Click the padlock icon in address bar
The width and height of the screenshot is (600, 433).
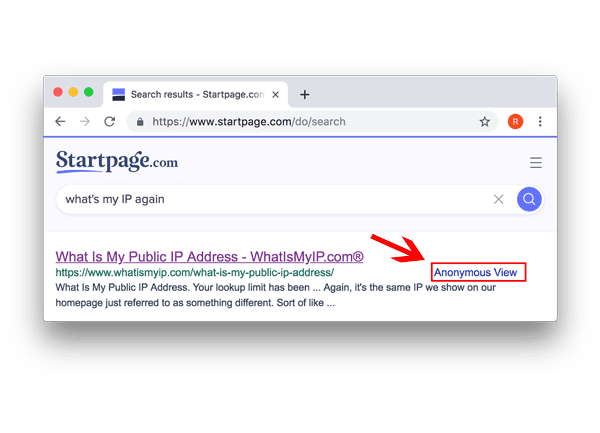140,122
